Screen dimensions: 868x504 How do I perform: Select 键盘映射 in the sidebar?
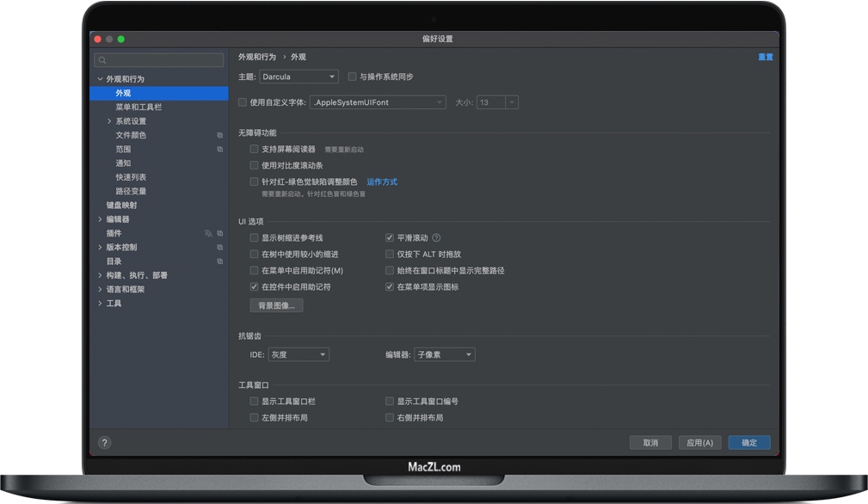[x=122, y=206]
